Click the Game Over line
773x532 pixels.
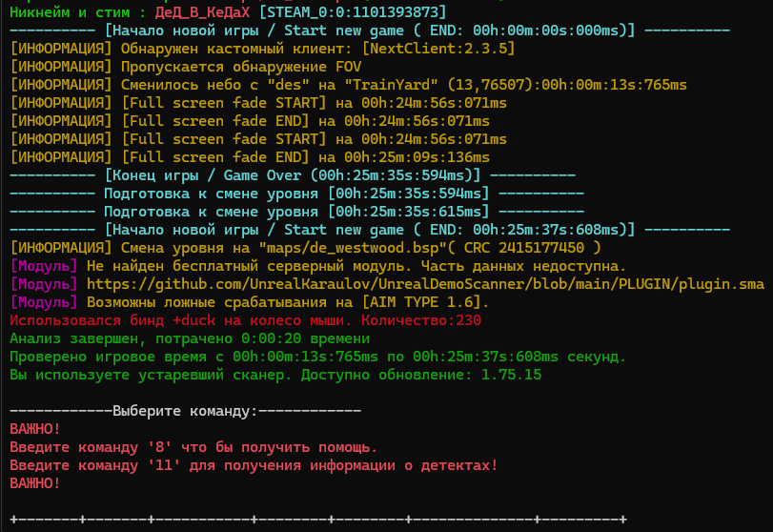coord(292,175)
